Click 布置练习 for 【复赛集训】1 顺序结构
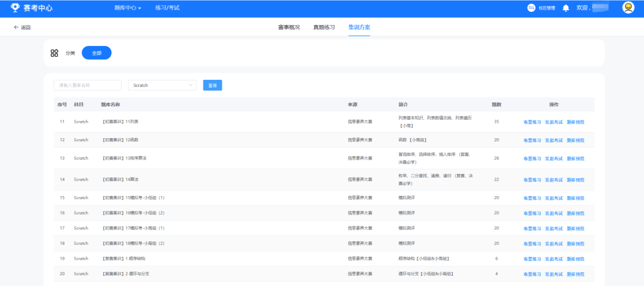This screenshot has width=644, height=286. 532,259
